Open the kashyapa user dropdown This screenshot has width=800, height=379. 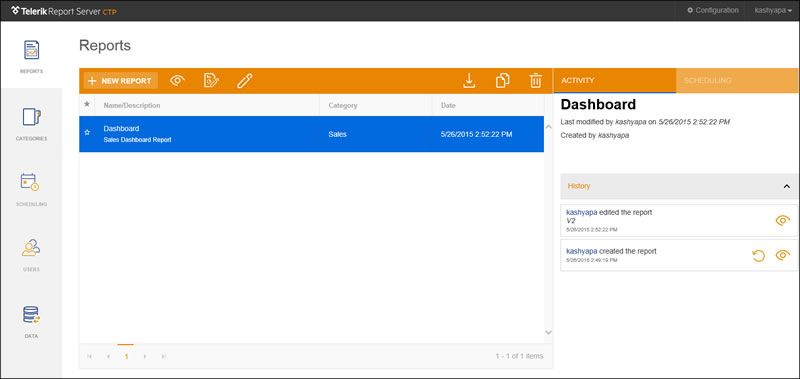click(773, 10)
